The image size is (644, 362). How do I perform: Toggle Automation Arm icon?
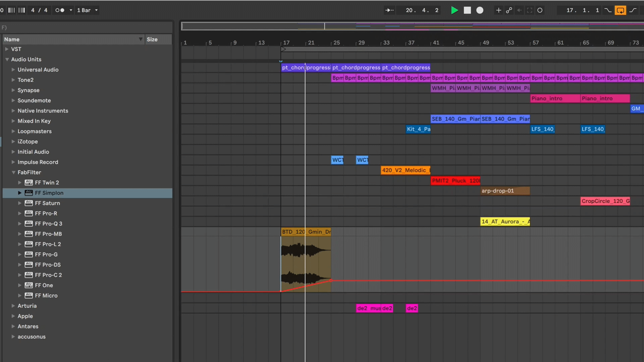509,10
